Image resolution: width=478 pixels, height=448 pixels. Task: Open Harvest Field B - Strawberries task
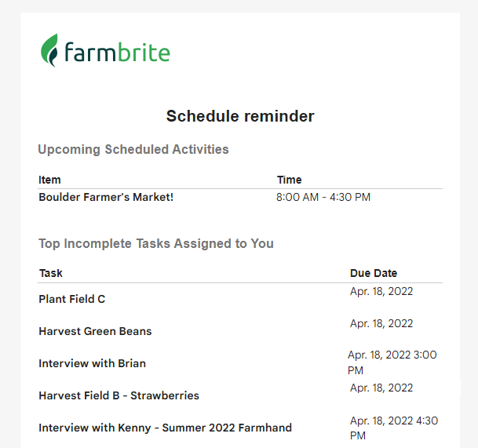pos(119,395)
